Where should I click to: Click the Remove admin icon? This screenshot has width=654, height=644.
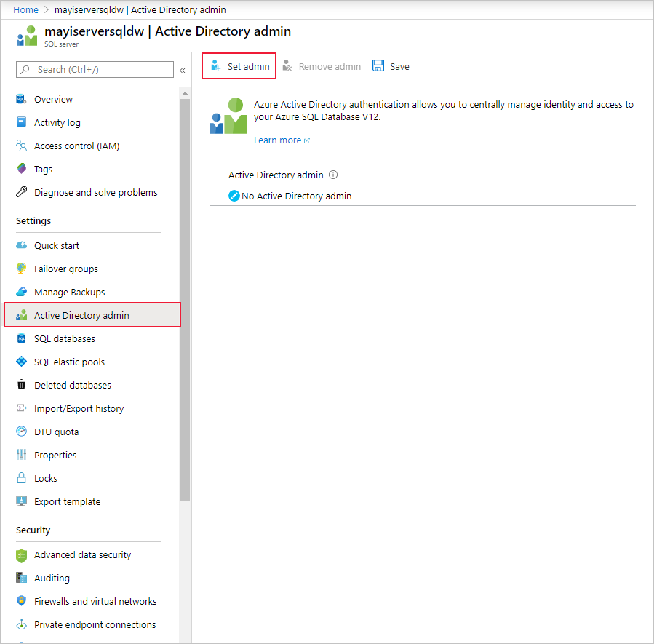[287, 66]
